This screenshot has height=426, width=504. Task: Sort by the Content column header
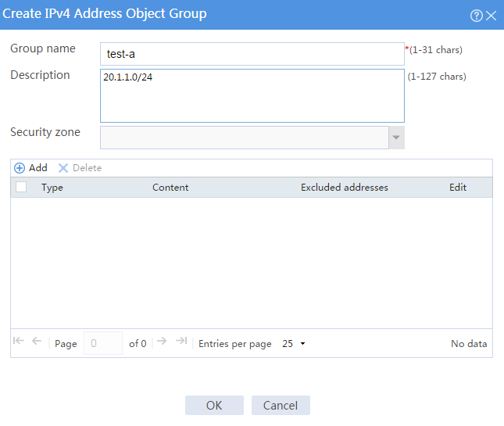170,188
